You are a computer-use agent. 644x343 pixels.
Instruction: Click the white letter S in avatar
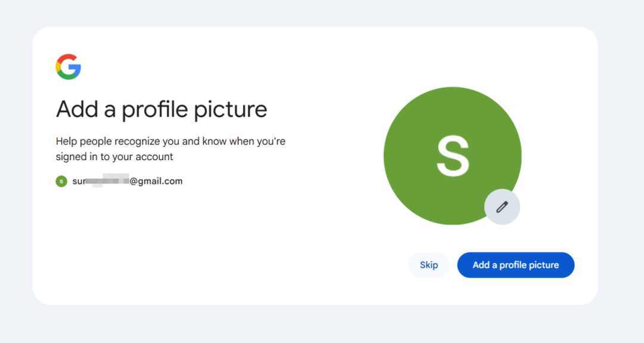pos(453,157)
